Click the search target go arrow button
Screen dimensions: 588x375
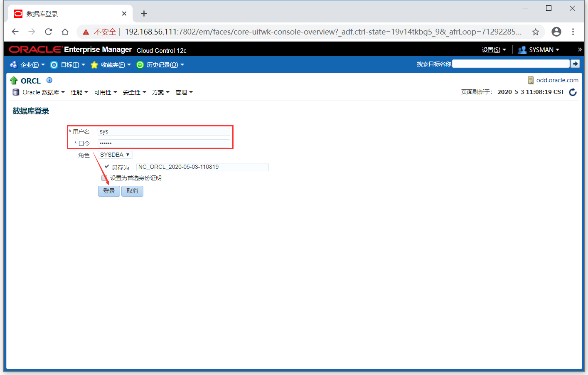575,64
